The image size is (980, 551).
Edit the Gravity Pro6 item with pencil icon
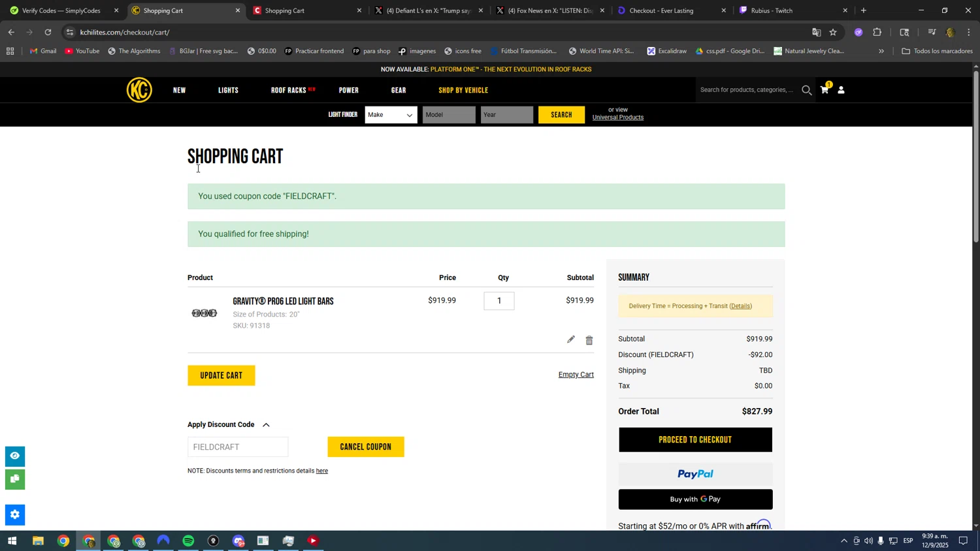pyautogui.click(x=570, y=339)
